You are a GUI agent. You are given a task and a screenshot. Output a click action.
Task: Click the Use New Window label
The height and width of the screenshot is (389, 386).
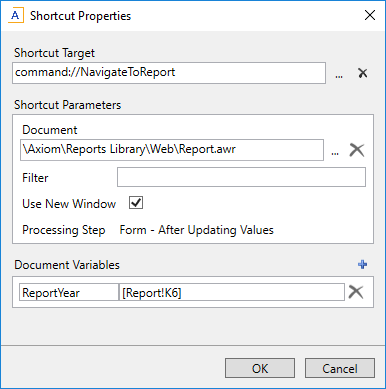point(69,204)
